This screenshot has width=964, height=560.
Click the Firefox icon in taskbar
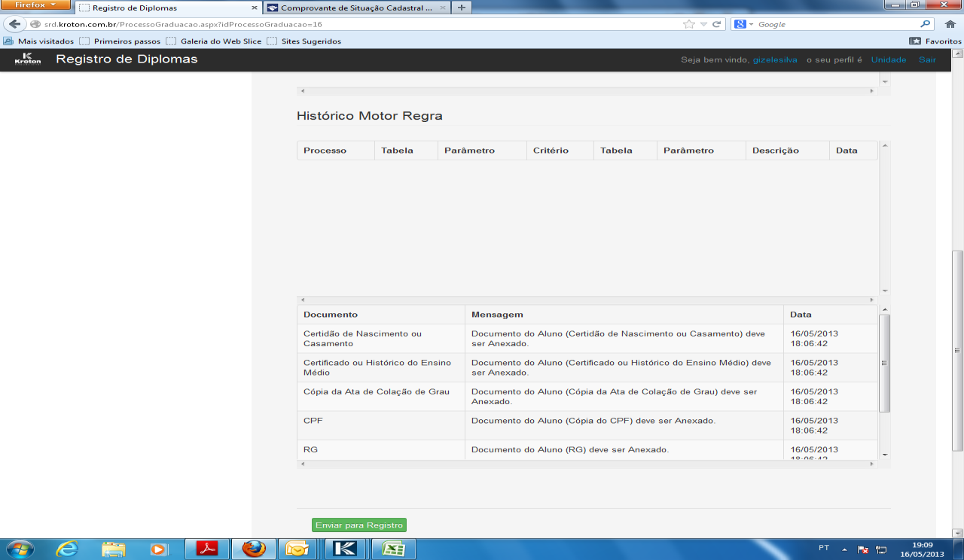tap(254, 549)
